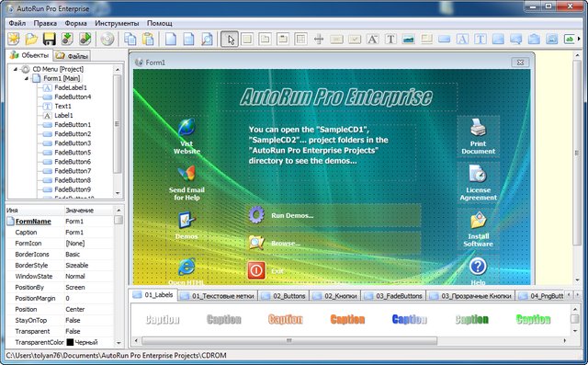This screenshot has width=588, height=365.
Task: Open the 03_FadeButtons component tab
Action: point(394,296)
